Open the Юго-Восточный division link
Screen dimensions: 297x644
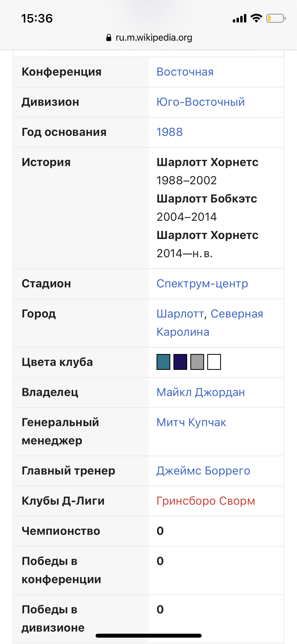(x=201, y=102)
